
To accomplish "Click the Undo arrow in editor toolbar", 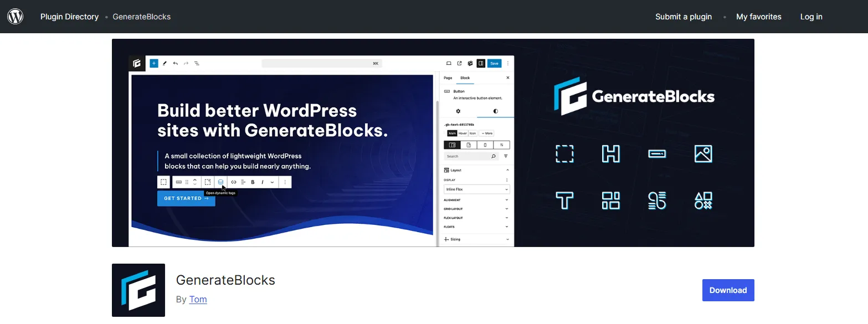I will 175,63.
